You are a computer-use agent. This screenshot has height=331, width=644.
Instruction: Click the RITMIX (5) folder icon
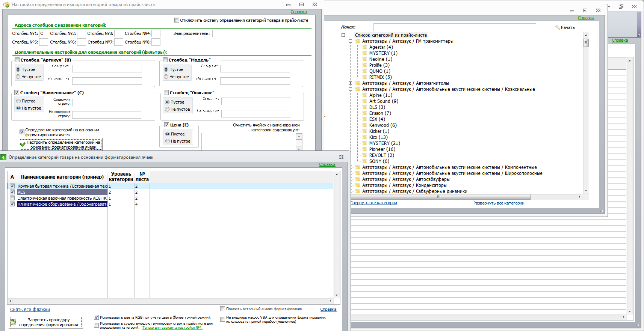click(x=364, y=77)
